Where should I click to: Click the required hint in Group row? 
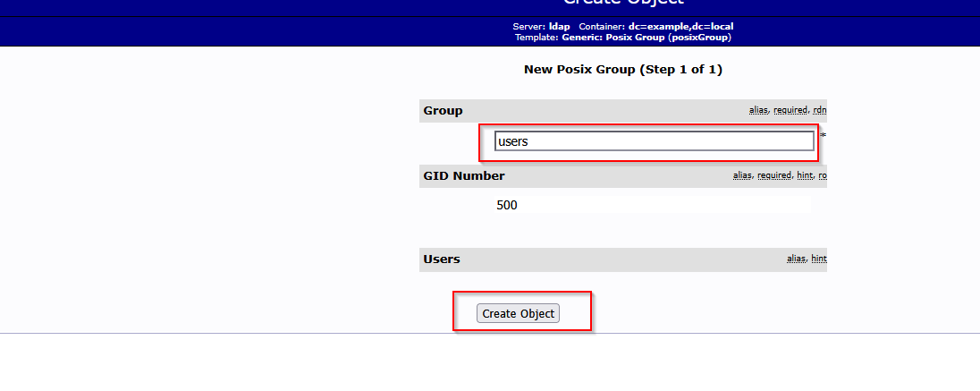coord(790,111)
